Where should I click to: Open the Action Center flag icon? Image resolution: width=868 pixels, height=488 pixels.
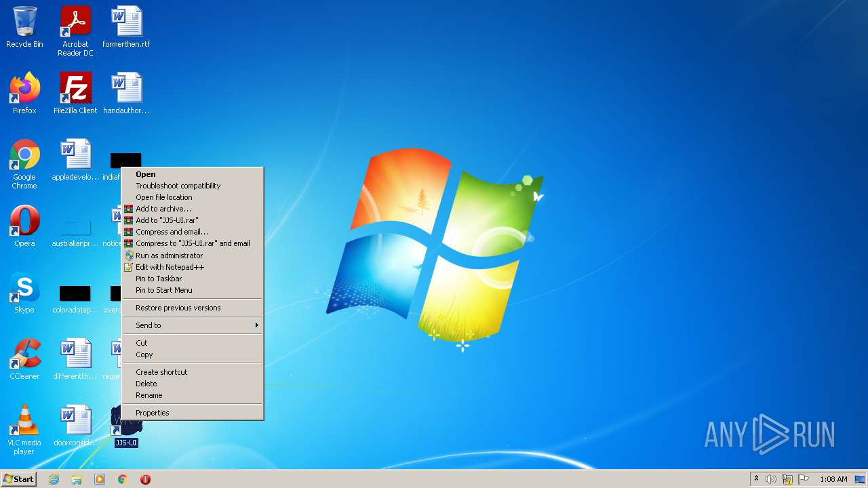[x=804, y=479]
